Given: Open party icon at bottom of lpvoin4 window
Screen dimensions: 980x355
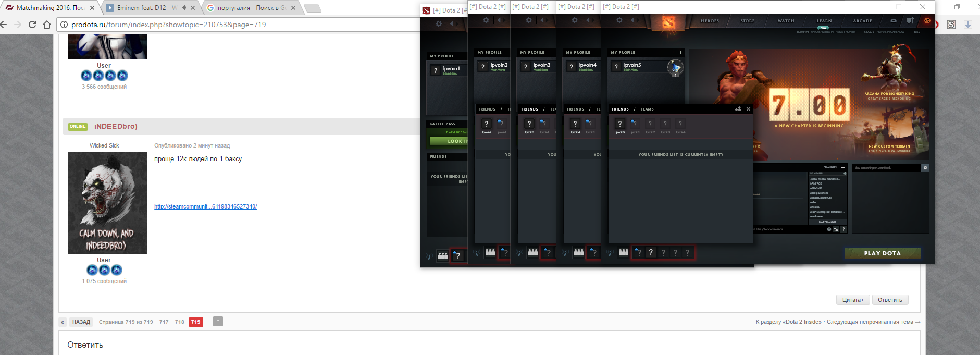Looking at the screenshot, I should tap(579, 252).
